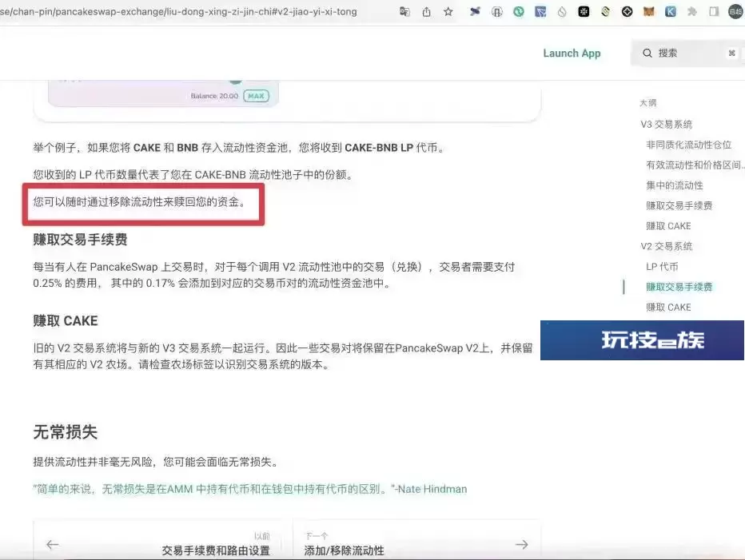This screenshot has width=745, height=560.
Task: Toggle the browser side panel icon
Action: coord(714,11)
